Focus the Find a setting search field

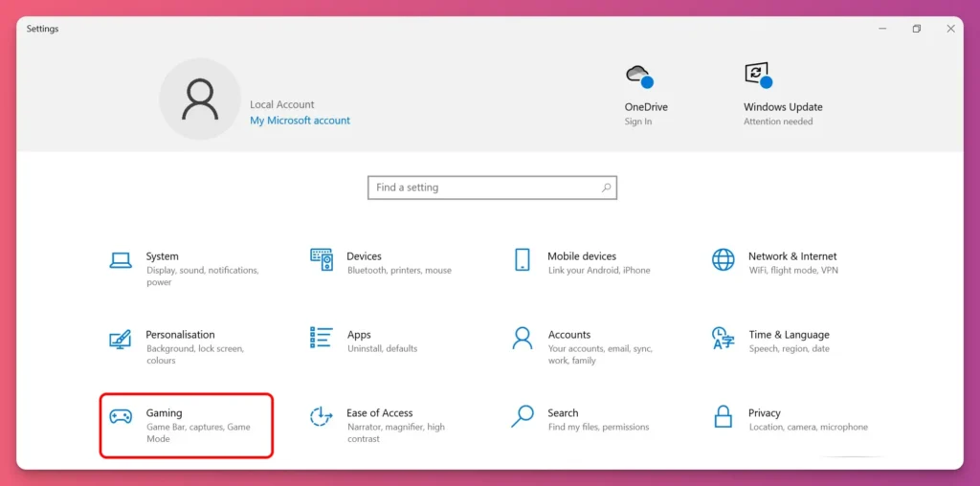493,188
